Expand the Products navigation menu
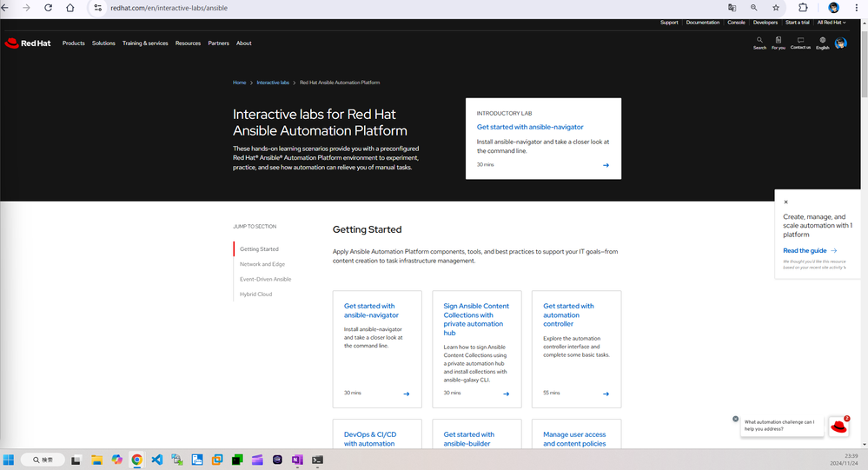This screenshot has width=868, height=470. click(x=74, y=43)
